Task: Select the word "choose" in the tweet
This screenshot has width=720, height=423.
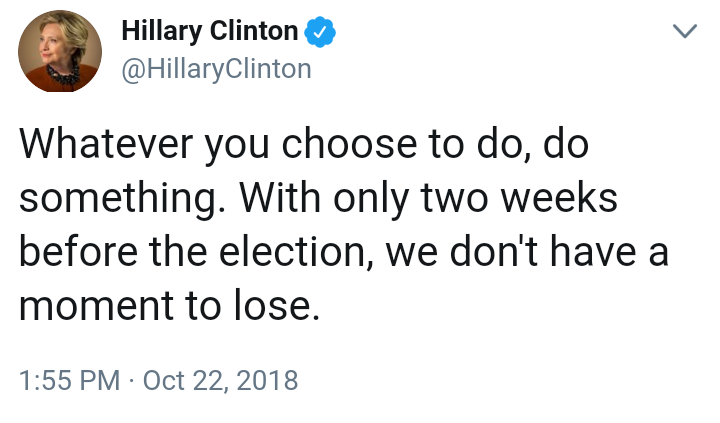Action: (x=349, y=144)
